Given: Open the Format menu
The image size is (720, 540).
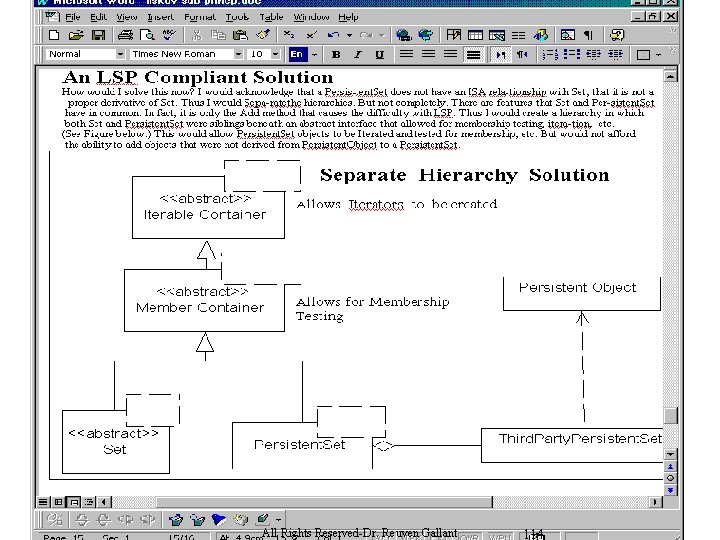Looking at the screenshot, I should (x=200, y=17).
